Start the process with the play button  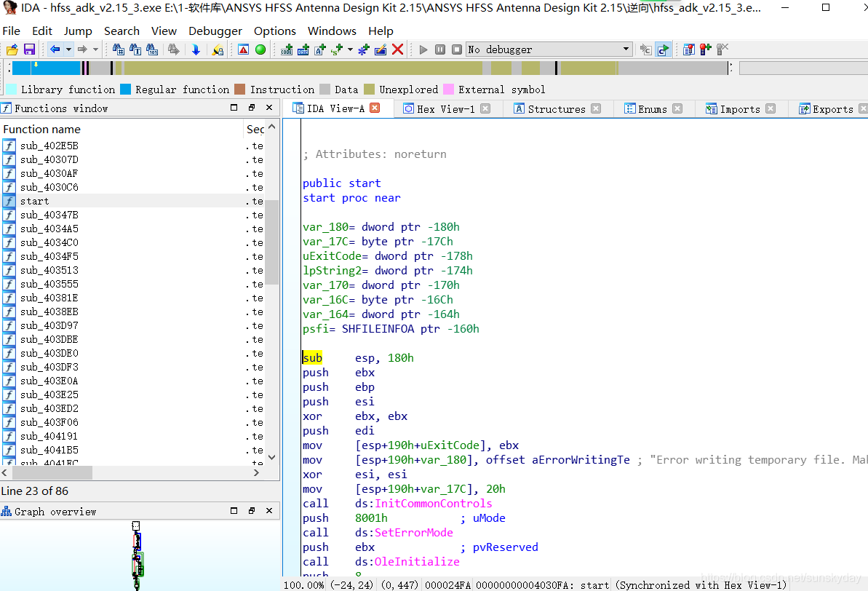pyautogui.click(x=423, y=49)
